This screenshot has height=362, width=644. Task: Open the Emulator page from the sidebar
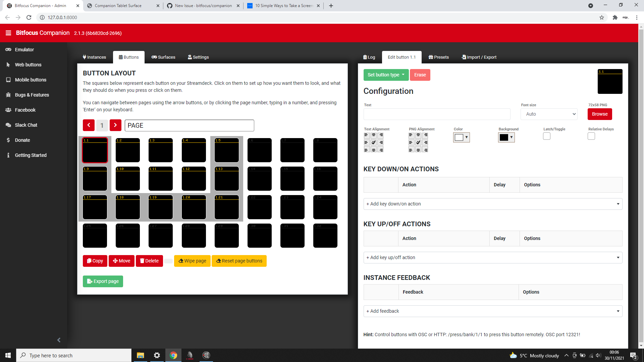pos(24,49)
